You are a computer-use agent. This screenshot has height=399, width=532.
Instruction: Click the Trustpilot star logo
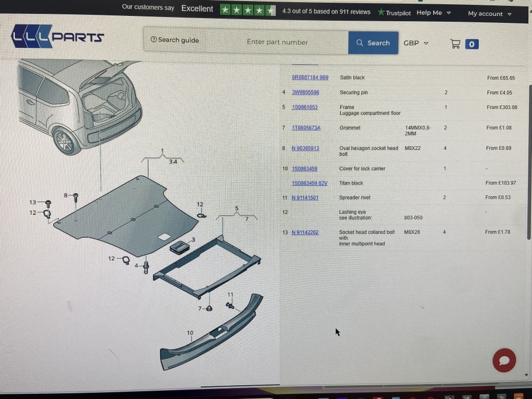coord(381,12)
